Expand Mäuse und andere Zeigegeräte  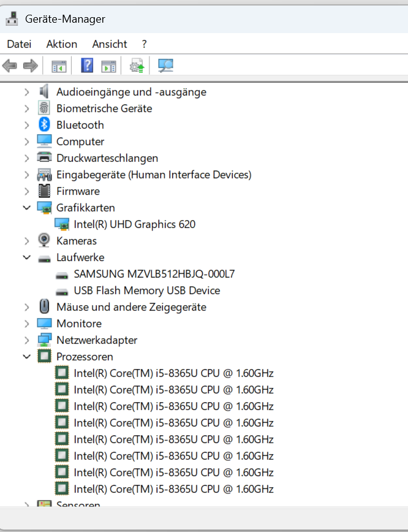point(27,307)
